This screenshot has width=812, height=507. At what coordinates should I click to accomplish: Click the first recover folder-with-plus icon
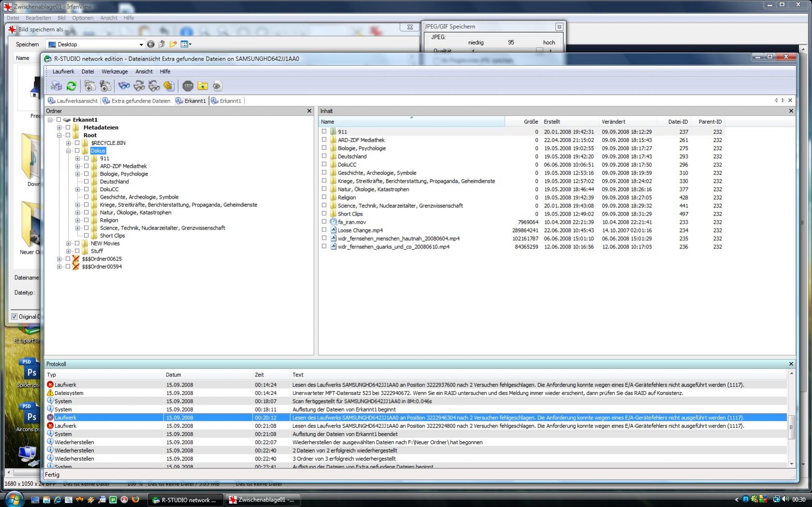point(90,86)
